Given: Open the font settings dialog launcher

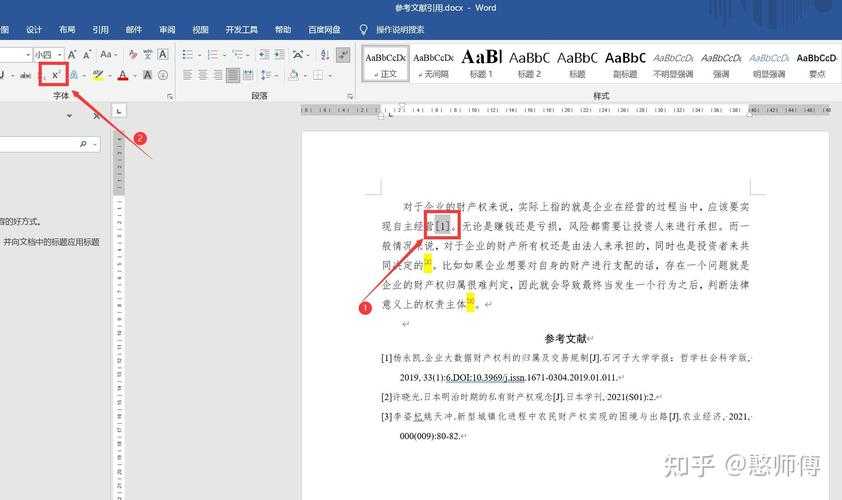Looking at the screenshot, I should click(x=170, y=96).
